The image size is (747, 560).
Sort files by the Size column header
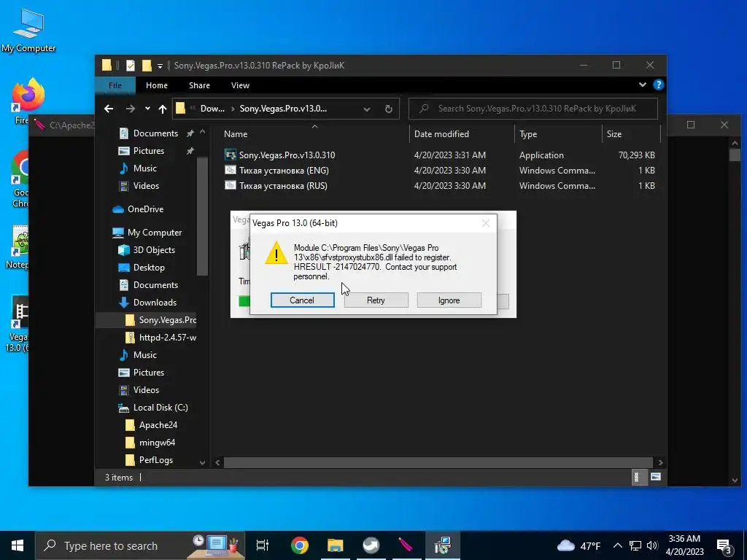[614, 134]
